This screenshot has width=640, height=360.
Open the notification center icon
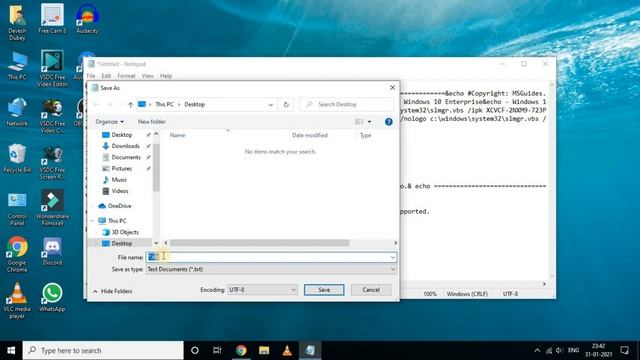624,350
